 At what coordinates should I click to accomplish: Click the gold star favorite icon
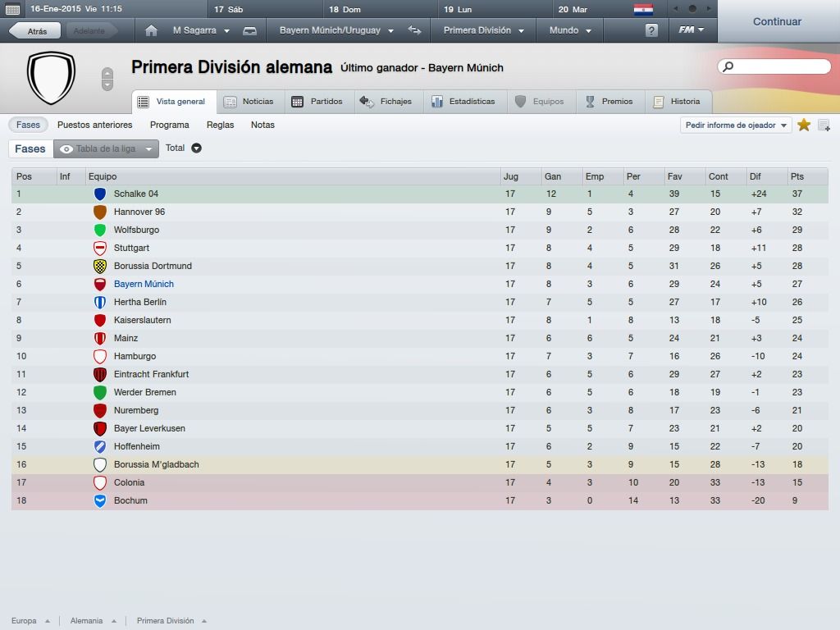tap(804, 125)
